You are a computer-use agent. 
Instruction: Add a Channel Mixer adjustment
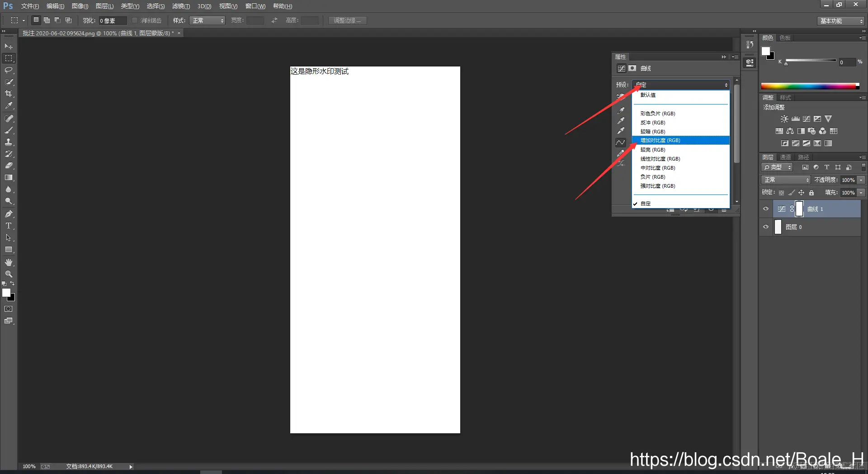823,131
